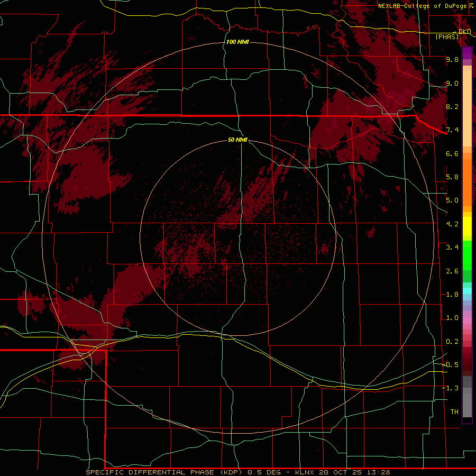476x476 pixels.
Task: Click the 8.2 scale value
Action: (x=452, y=106)
